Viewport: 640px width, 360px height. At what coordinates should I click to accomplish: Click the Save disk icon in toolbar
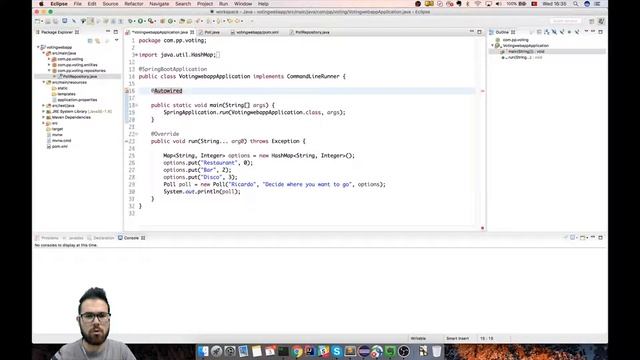pos(48,21)
